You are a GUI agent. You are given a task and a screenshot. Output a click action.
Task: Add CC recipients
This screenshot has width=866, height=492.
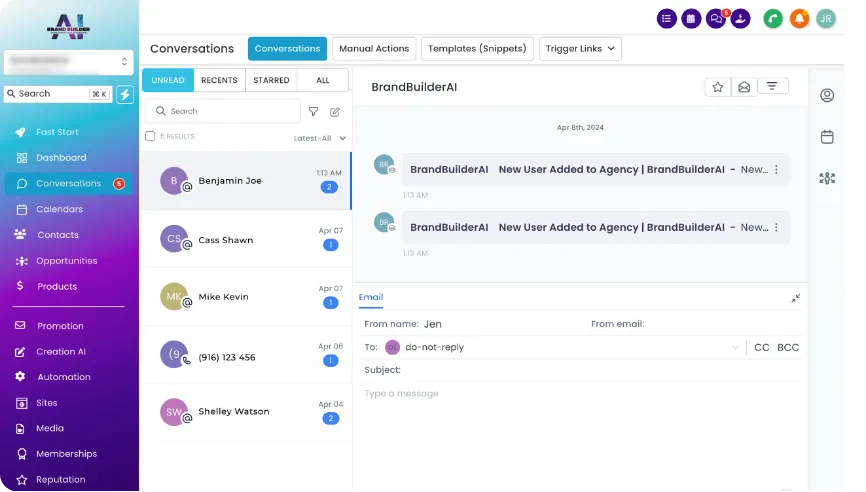762,347
